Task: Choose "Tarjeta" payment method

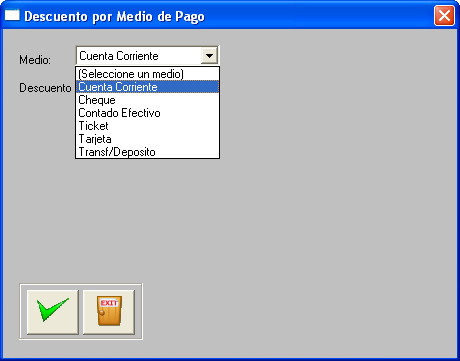Action: click(147, 139)
